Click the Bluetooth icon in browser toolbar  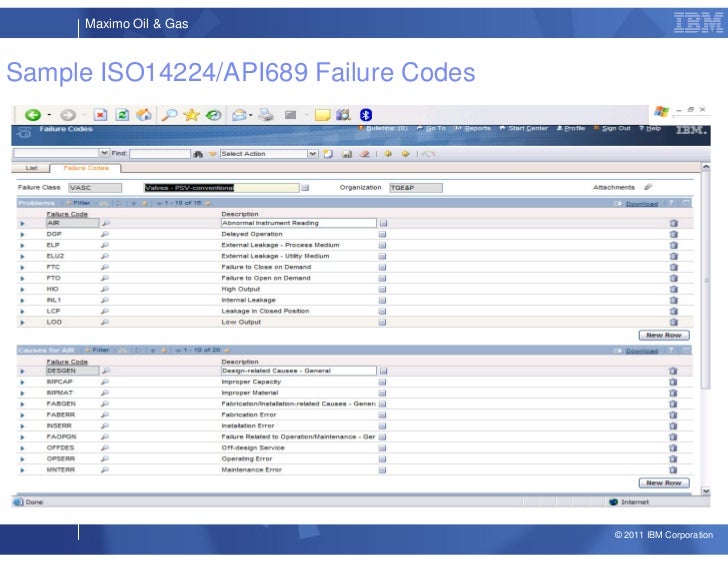point(366,115)
